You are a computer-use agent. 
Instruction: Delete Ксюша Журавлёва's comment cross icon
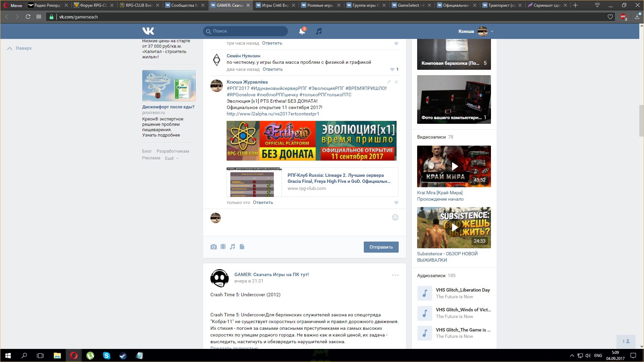(x=396, y=82)
